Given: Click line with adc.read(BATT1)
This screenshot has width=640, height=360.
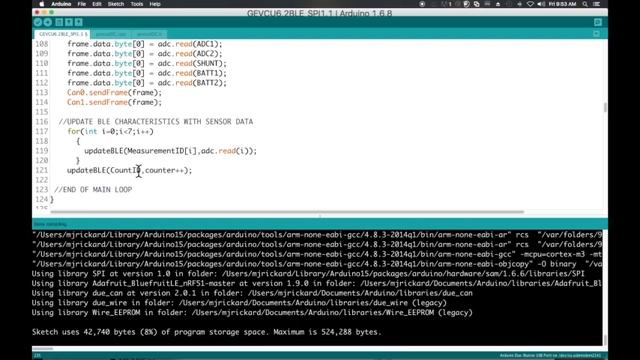Looking at the screenshot, I should coord(147,73).
